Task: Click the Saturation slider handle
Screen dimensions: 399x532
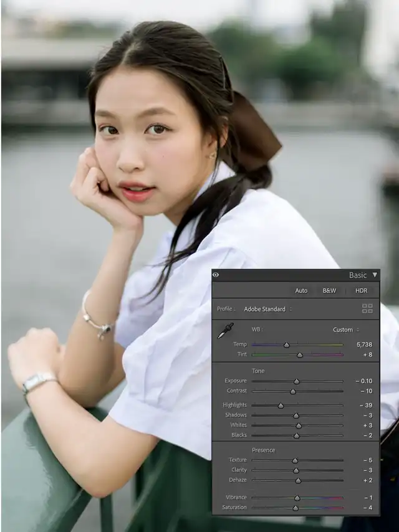Action: pos(296,508)
